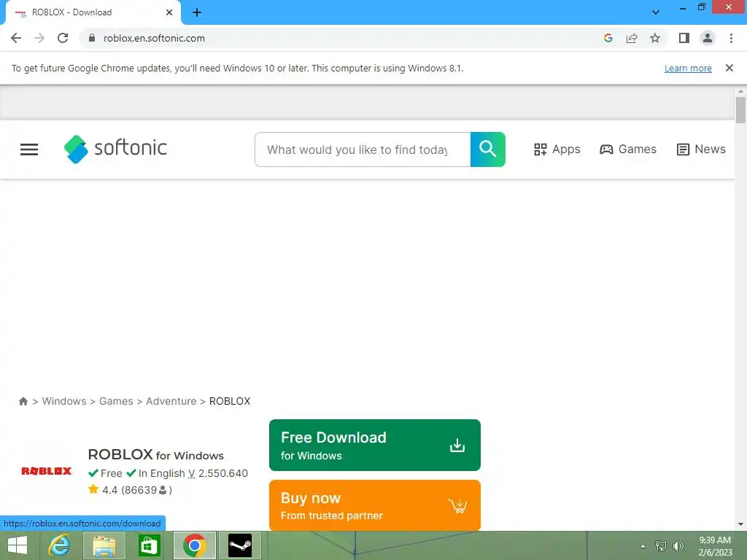Open a new tab with the plus button
747x560 pixels.
click(x=197, y=12)
